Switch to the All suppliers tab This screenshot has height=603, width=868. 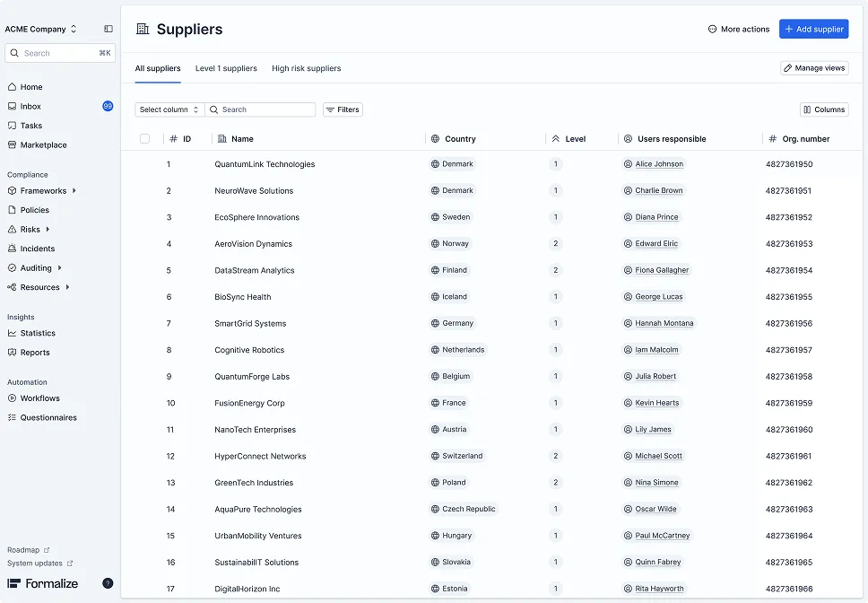[158, 68]
